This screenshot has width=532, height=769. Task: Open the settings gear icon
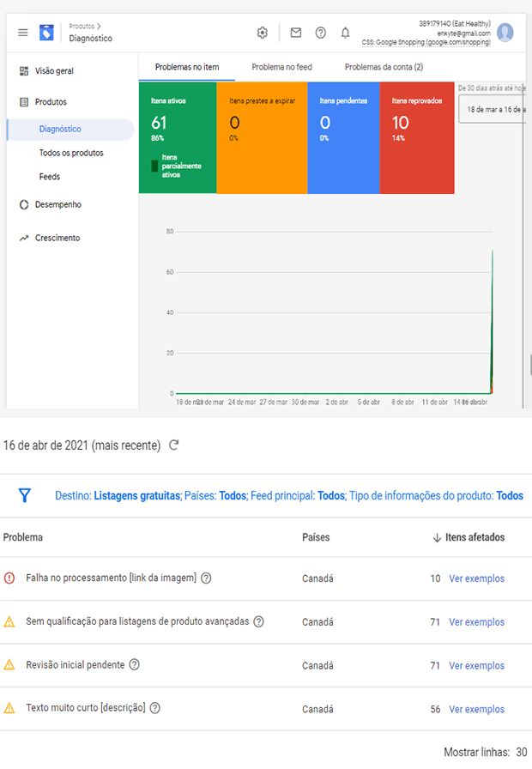click(263, 33)
